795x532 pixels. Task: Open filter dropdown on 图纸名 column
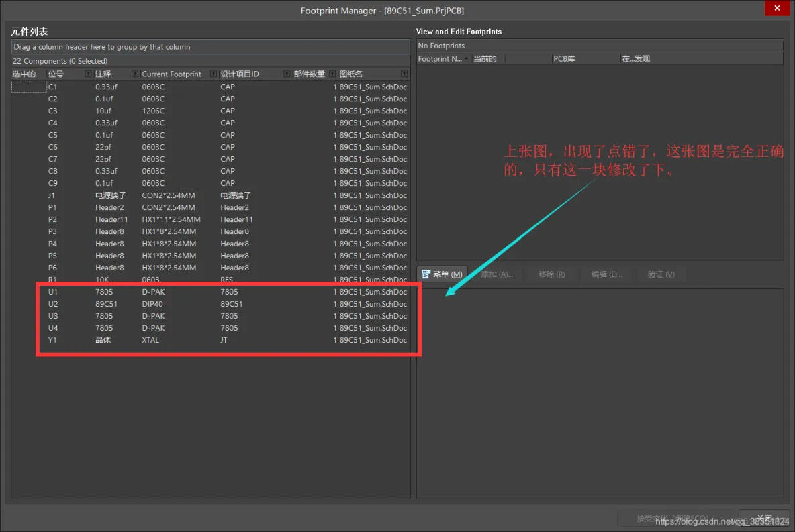click(x=404, y=74)
